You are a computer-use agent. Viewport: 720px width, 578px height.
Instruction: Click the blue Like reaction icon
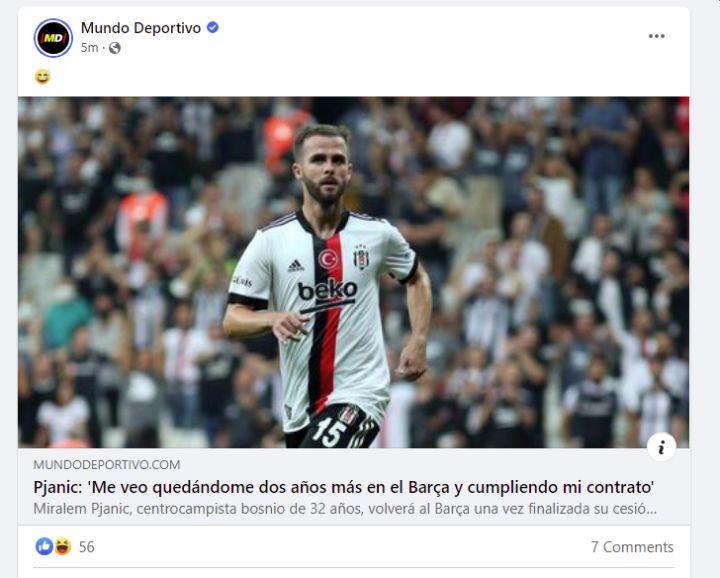44,546
